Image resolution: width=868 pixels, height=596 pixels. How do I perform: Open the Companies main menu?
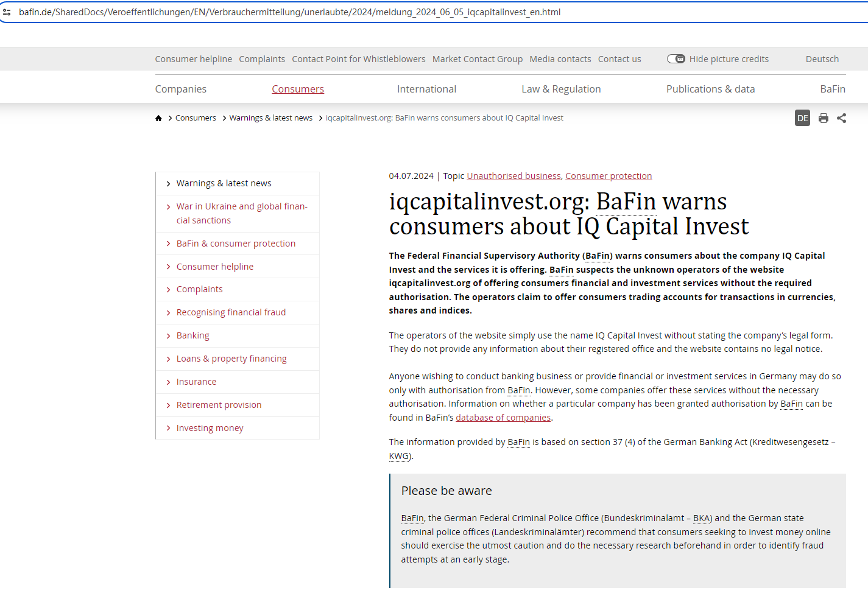pos(181,89)
